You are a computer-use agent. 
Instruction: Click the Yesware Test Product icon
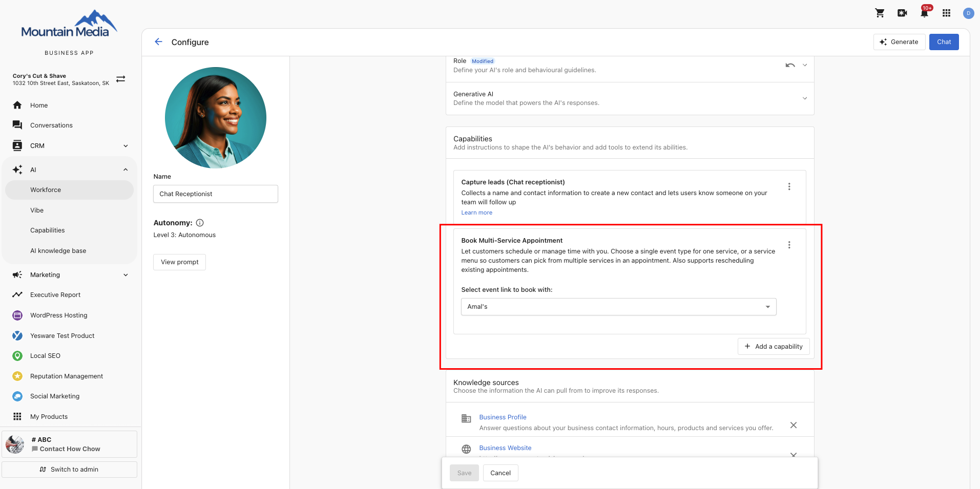[x=17, y=335]
